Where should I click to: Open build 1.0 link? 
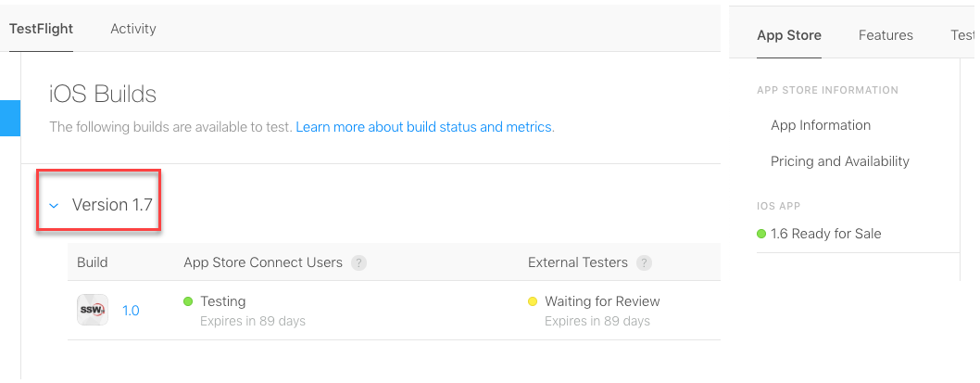(x=132, y=311)
